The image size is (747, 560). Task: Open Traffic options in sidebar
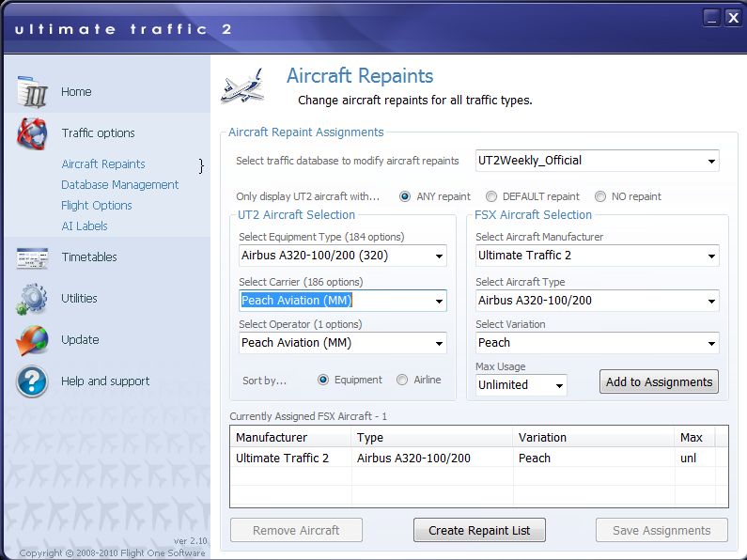pyautogui.click(x=98, y=132)
